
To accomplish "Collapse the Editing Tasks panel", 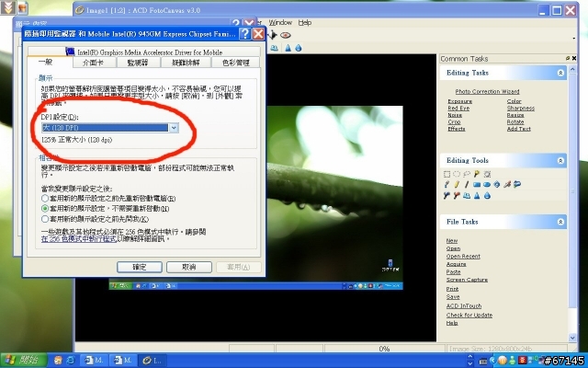I will coord(560,73).
